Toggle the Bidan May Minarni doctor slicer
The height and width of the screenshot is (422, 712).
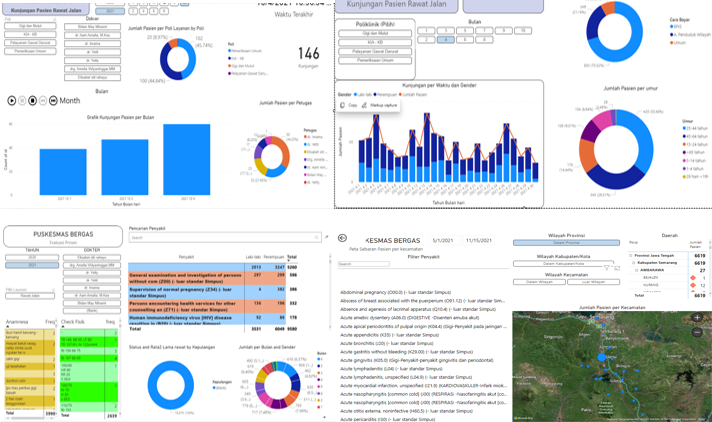(x=91, y=27)
